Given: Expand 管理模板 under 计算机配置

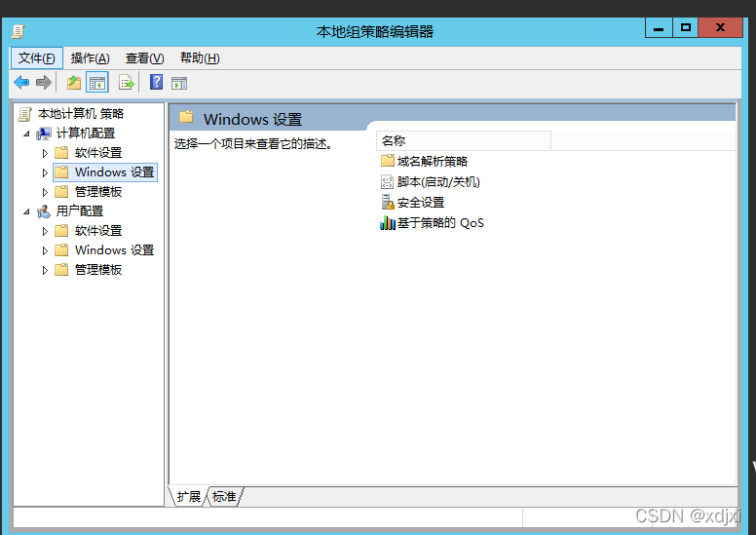Looking at the screenshot, I should click(x=45, y=192).
